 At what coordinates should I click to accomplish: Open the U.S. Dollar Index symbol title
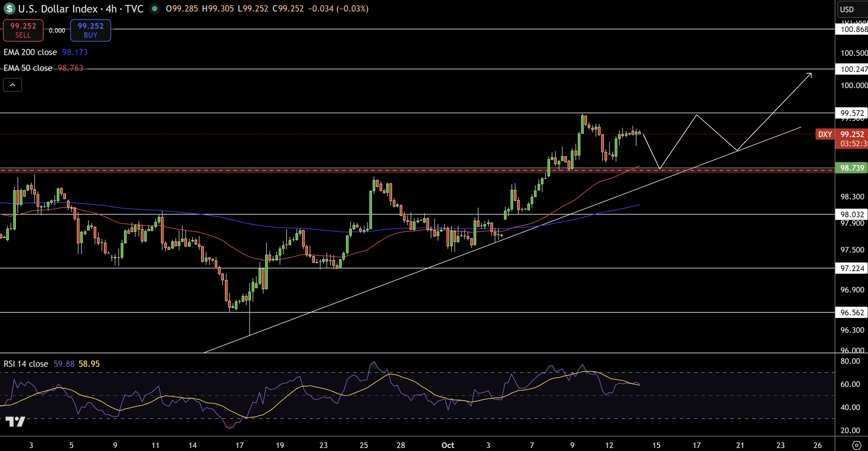(57, 9)
